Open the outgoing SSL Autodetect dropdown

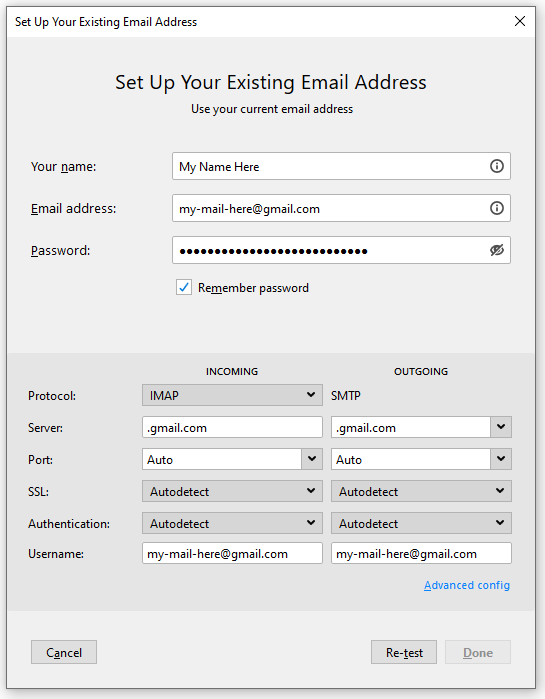[421, 491]
